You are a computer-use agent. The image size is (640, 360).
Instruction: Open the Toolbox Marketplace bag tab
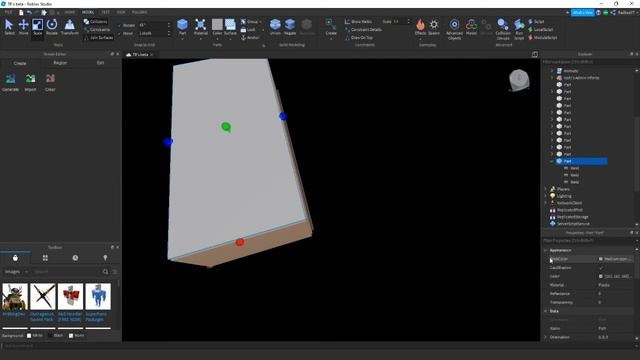[x=16, y=258]
